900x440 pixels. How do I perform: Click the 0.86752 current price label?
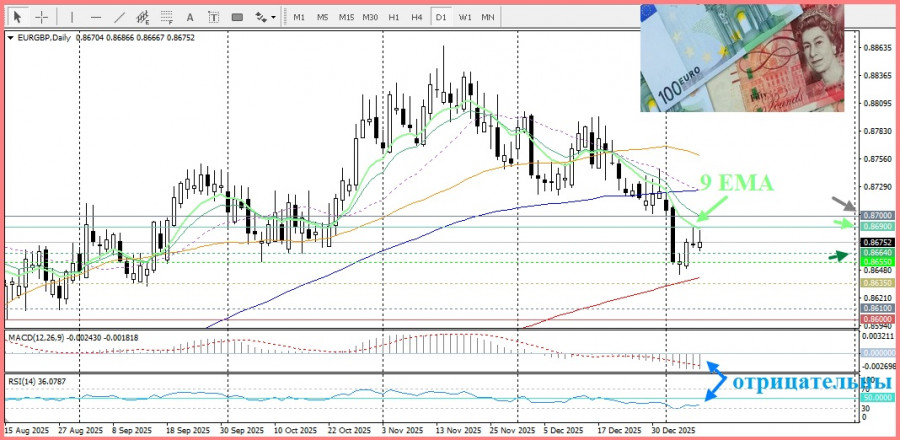coord(876,241)
